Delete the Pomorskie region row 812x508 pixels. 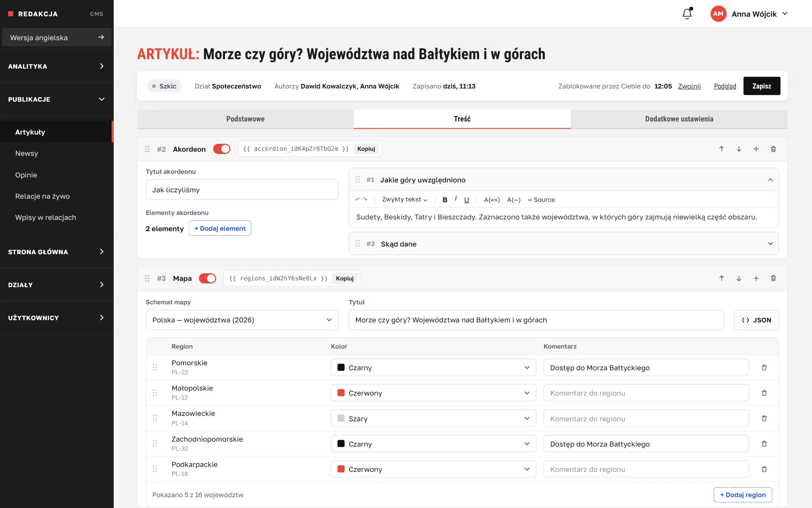click(x=764, y=368)
